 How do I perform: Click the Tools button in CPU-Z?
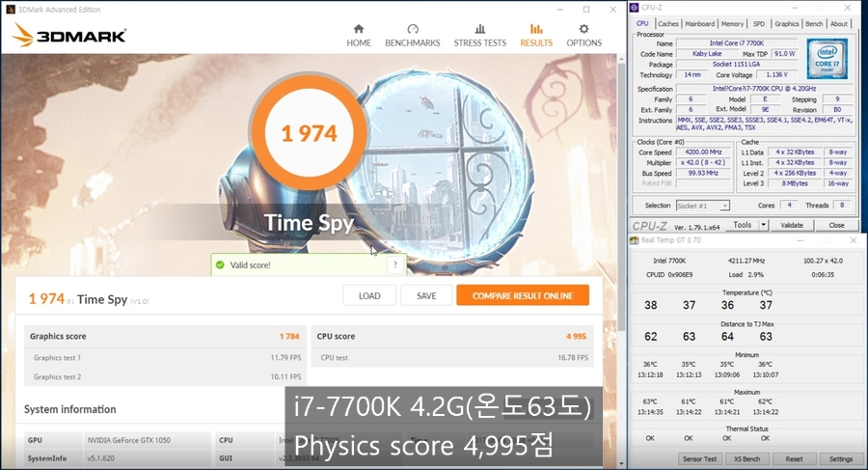tap(742, 225)
